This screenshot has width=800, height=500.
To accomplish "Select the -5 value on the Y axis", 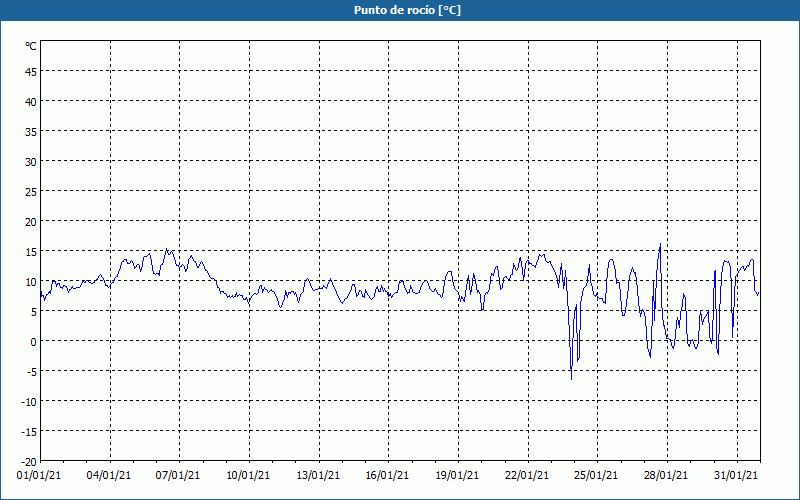I will 32,372.
